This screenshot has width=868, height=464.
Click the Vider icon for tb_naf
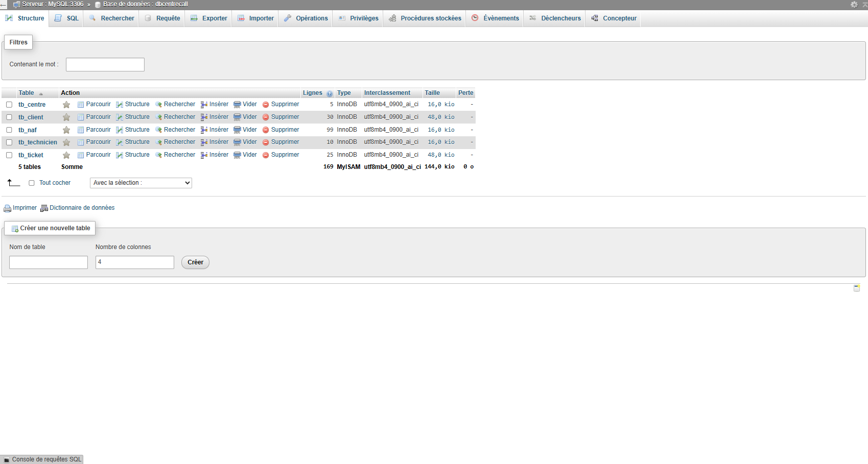point(237,130)
